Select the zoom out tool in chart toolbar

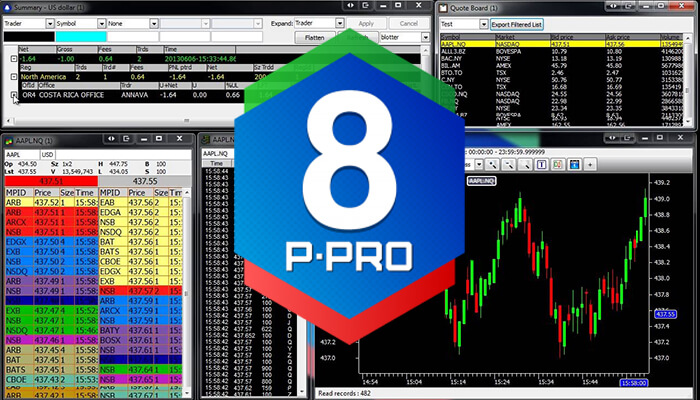pos(509,165)
